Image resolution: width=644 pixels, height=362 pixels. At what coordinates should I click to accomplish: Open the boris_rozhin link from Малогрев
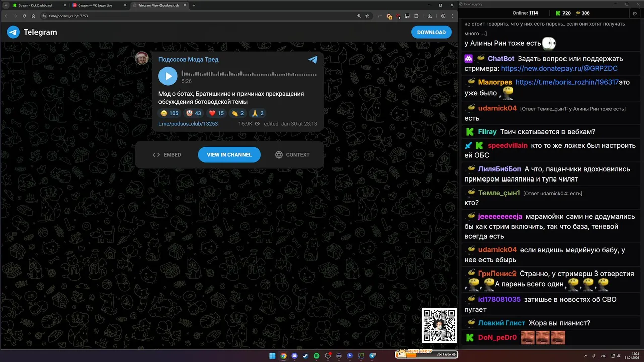click(567, 82)
